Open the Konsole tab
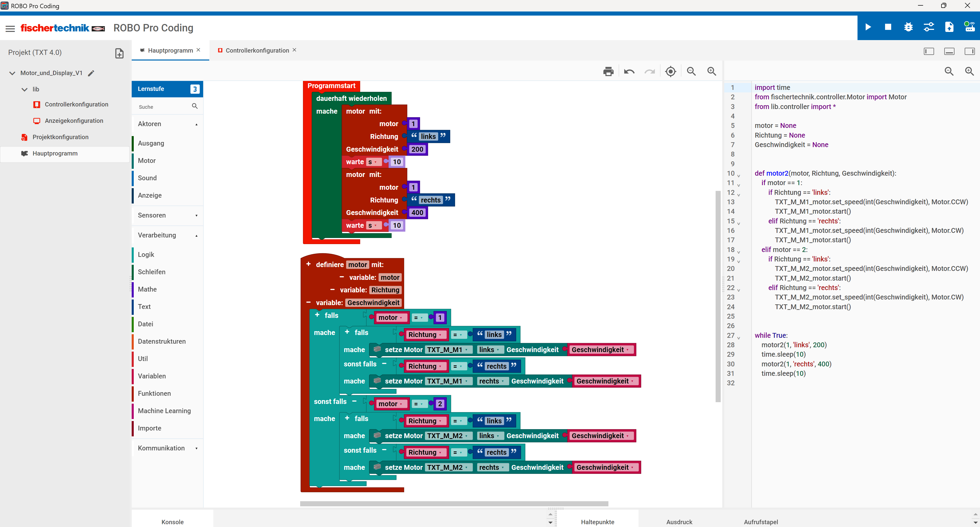The width and height of the screenshot is (980, 527). click(172, 522)
